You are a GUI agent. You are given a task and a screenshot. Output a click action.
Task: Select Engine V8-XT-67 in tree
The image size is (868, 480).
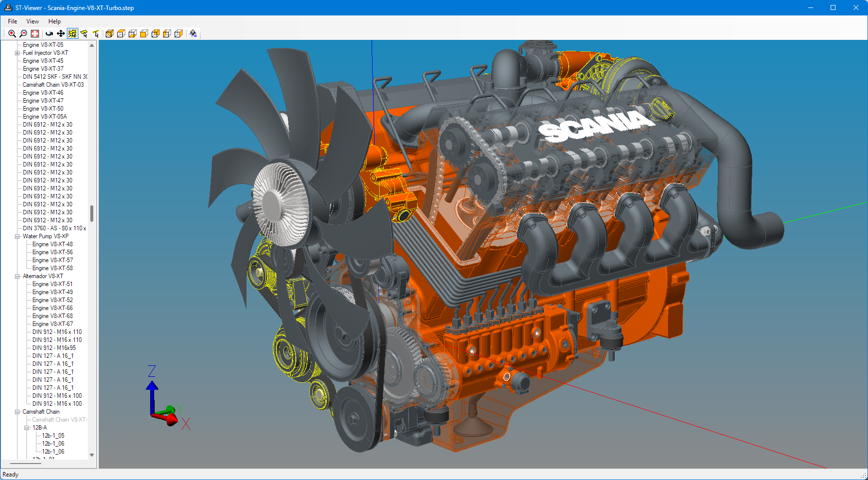tap(52, 324)
